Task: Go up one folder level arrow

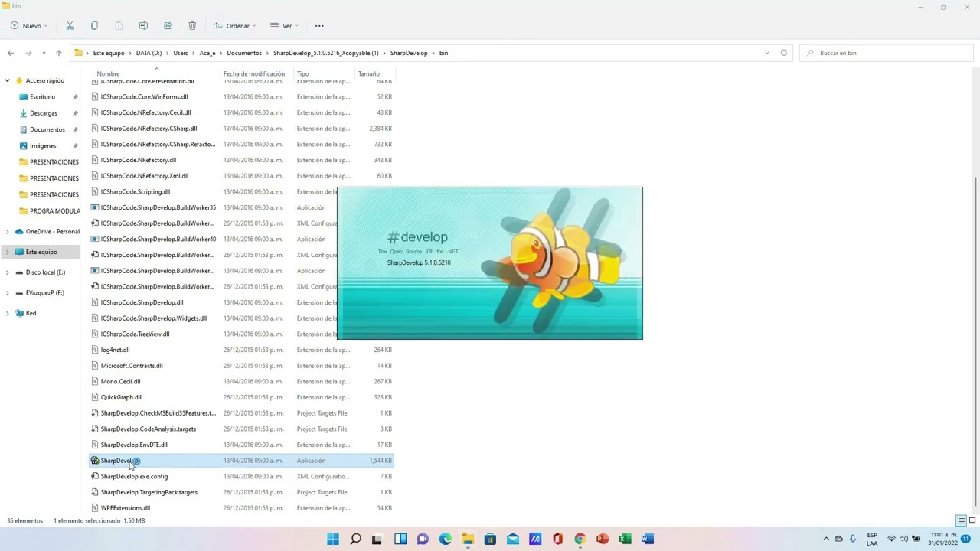Action: tap(59, 53)
